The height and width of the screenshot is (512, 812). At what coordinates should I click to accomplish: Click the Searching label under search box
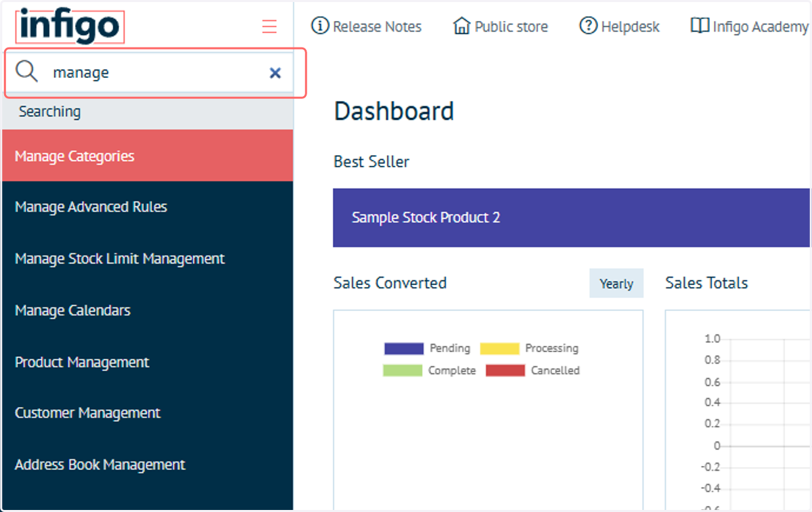coord(49,112)
